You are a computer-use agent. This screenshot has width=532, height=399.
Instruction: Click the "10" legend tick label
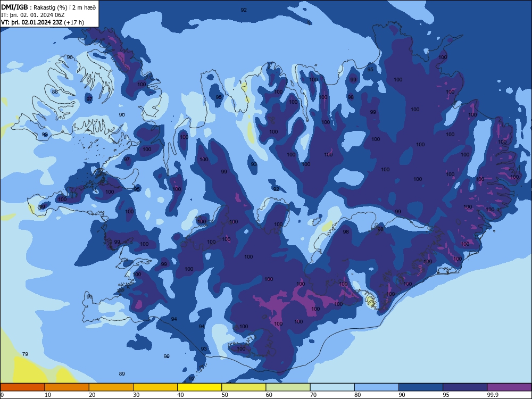pyautogui.click(x=48, y=395)
